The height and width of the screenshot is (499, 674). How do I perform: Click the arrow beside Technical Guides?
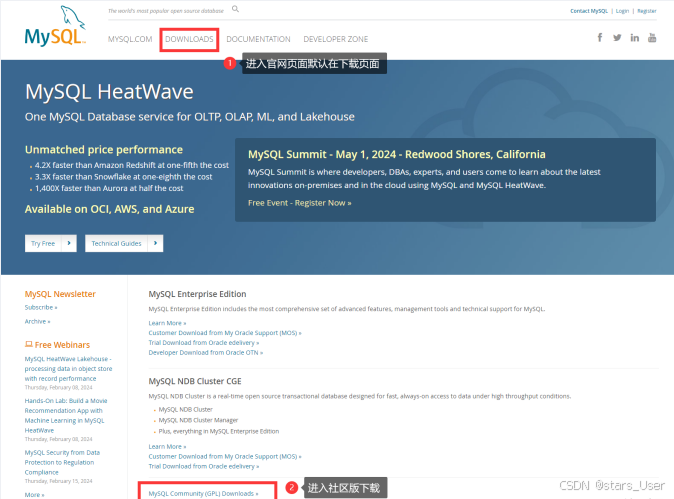coord(155,243)
